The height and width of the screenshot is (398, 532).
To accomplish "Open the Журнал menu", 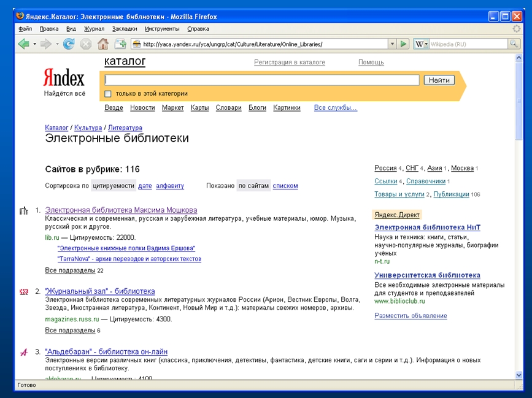I will click(94, 29).
